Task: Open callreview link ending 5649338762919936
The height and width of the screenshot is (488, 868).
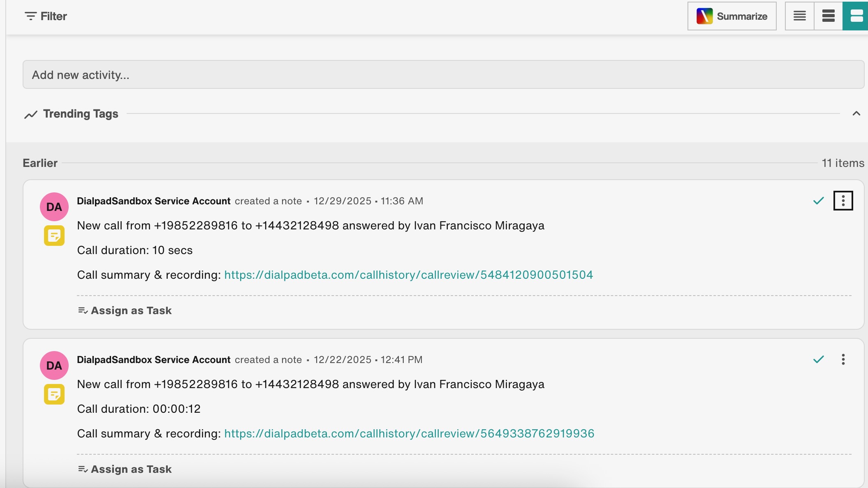Action: coord(409,433)
